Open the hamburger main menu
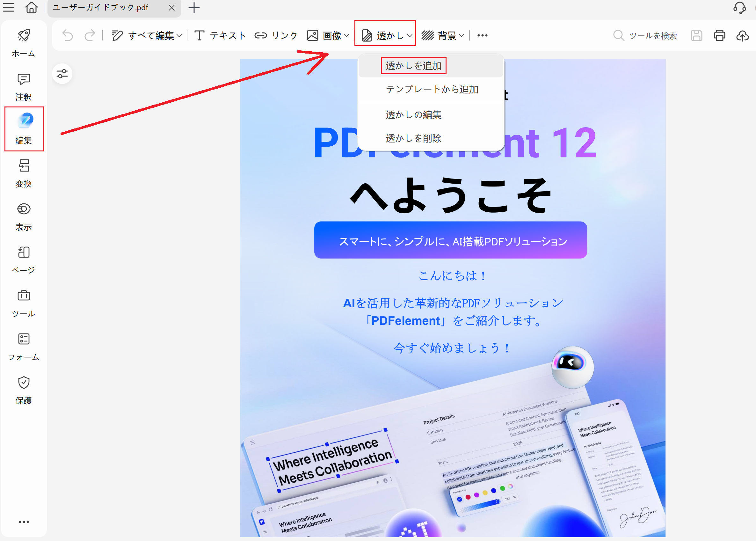This screenshot has width=756, height=541. [8, 7]
